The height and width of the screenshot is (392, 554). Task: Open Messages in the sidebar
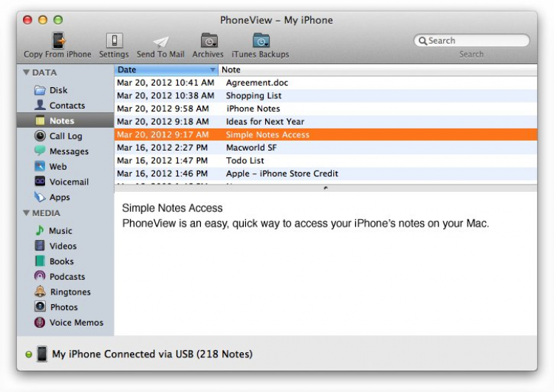[x=65, y=151]
